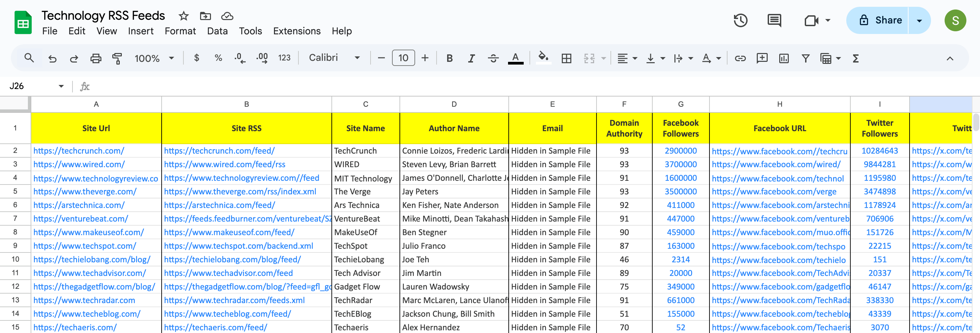Format selection as currency
This screenshot has height=333, width=980.
[x=196, y=58]
